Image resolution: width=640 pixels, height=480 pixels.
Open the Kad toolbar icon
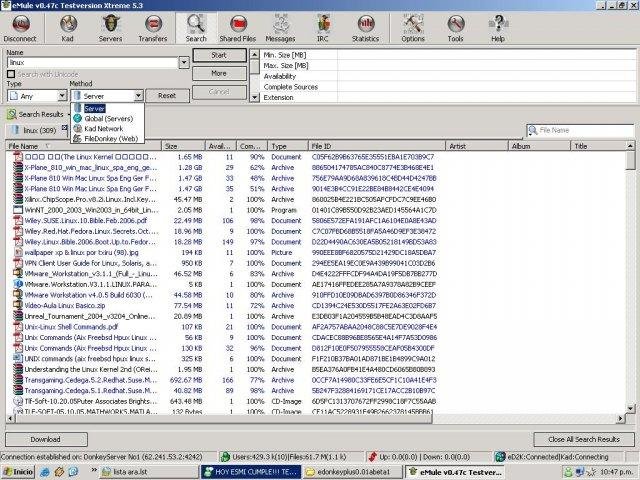click(x=68, y=28)
